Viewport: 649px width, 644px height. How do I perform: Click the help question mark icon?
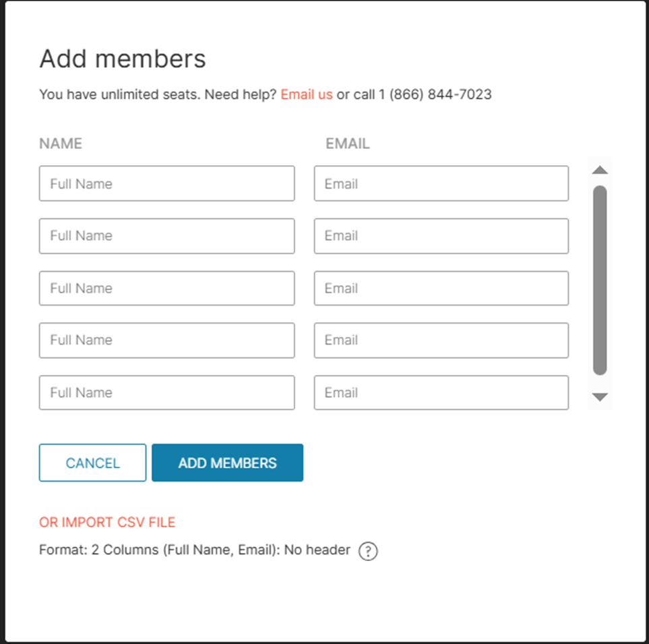pyautogui.click(x=368, y=551)
